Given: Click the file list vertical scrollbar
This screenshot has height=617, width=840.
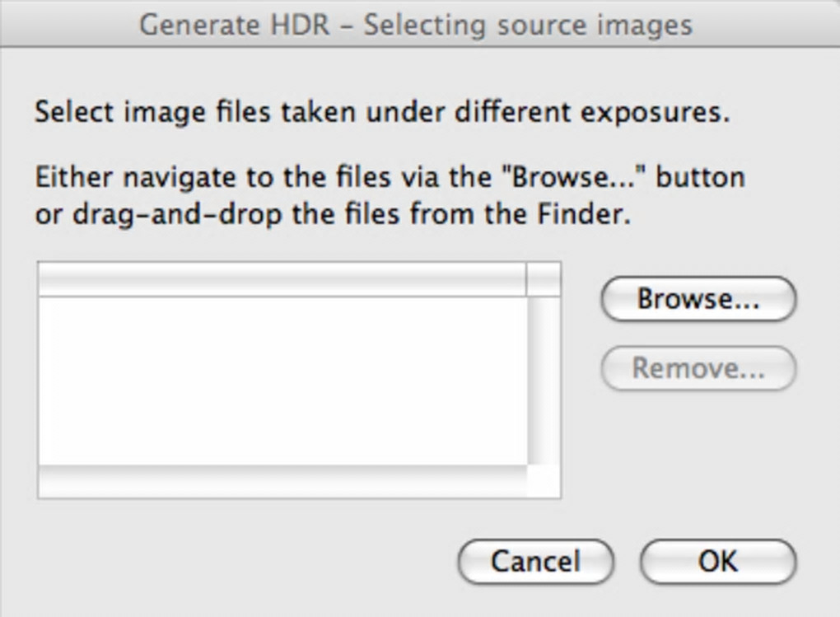Looking at the screenshot, I should point(544,380).
